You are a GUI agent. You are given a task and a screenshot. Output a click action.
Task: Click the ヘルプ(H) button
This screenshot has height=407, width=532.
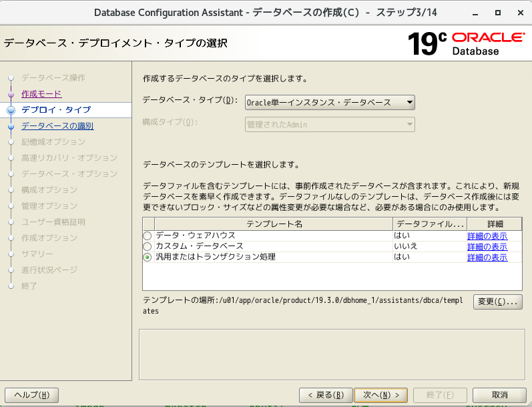32,395
